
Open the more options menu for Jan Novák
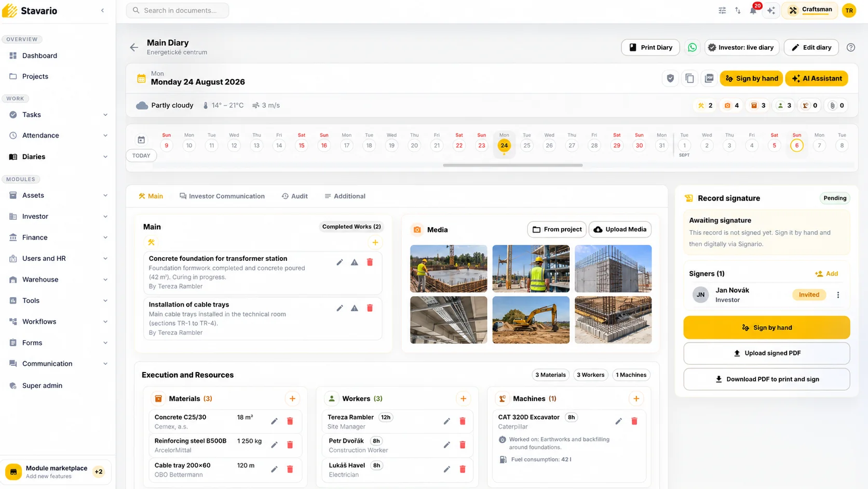[x=838, y=295]
